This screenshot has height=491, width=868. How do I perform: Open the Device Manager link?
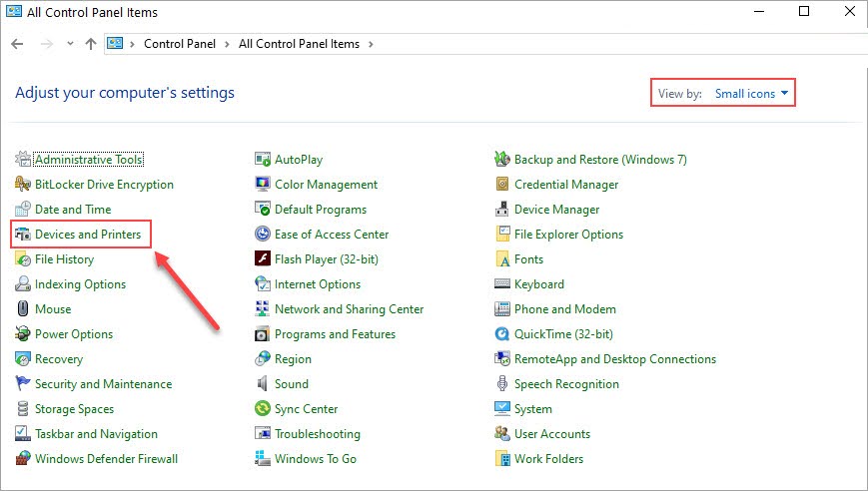(556, 210)
